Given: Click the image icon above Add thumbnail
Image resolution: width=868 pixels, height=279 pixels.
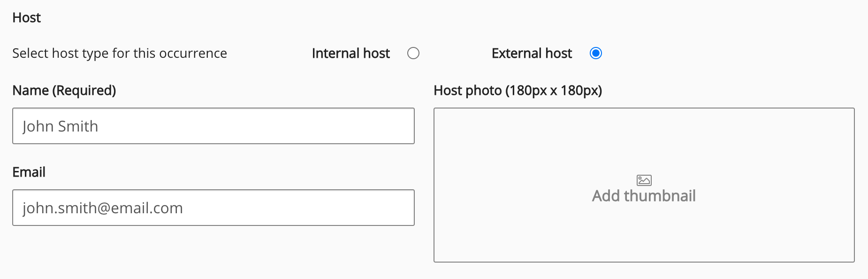Looking at the screenshot, I should [644, 180].
